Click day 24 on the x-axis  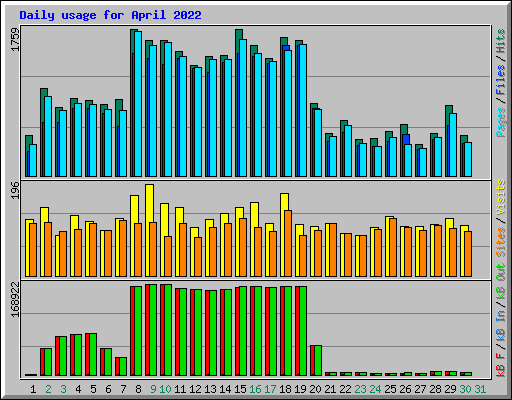click(x=375, y=389)
